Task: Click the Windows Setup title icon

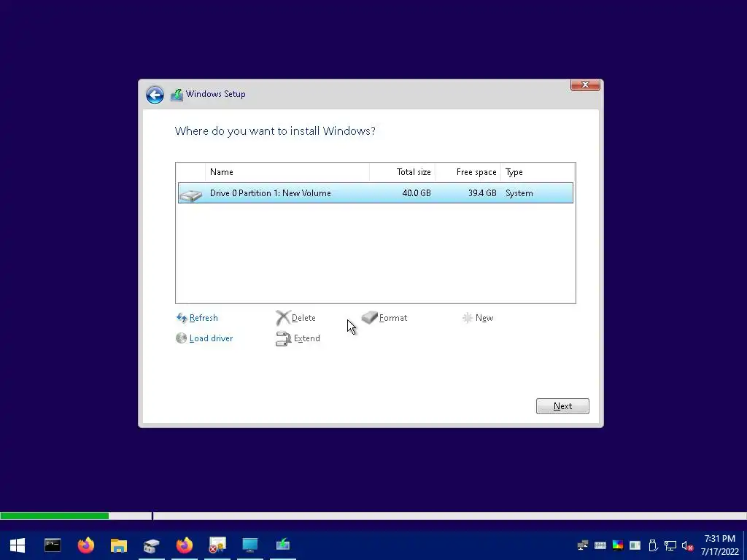Action: click(177, 94)
